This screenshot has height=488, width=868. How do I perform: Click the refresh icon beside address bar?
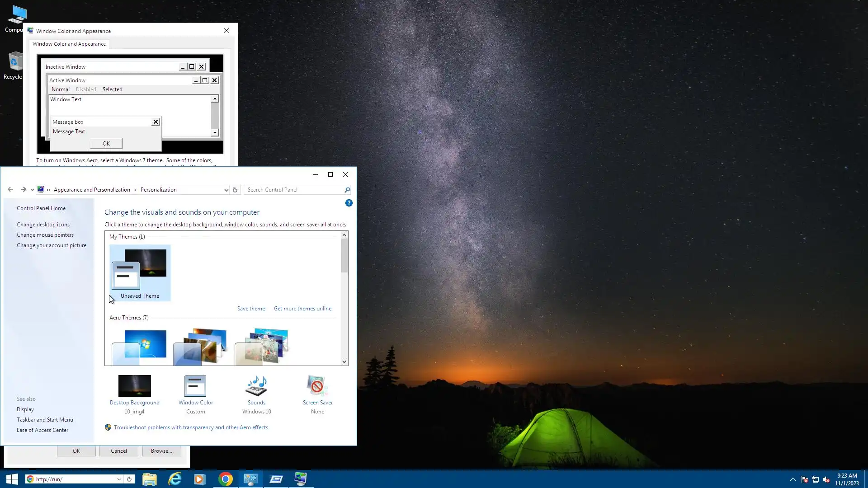[x=235, y=190]
